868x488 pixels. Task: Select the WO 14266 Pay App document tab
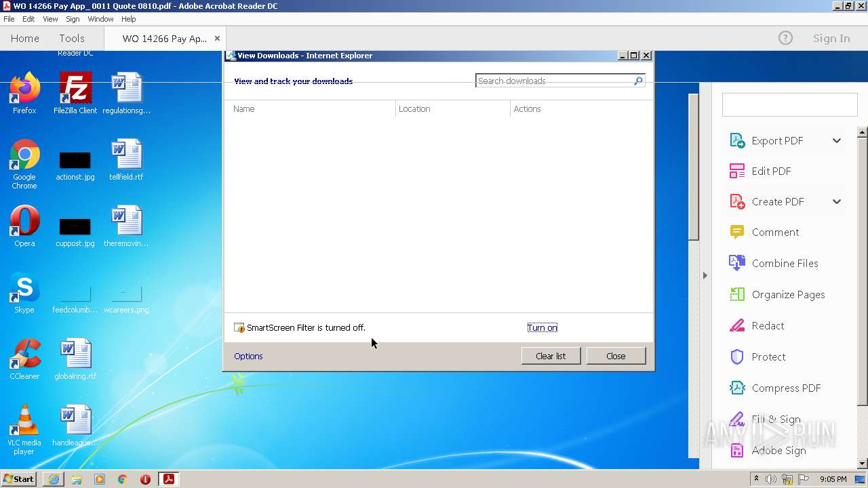(x=165, y=38)
